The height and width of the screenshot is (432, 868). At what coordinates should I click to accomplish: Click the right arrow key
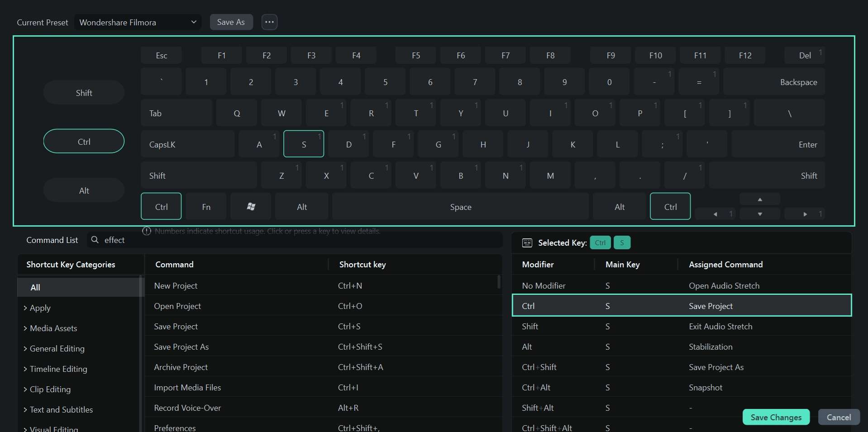coord(805,214)
